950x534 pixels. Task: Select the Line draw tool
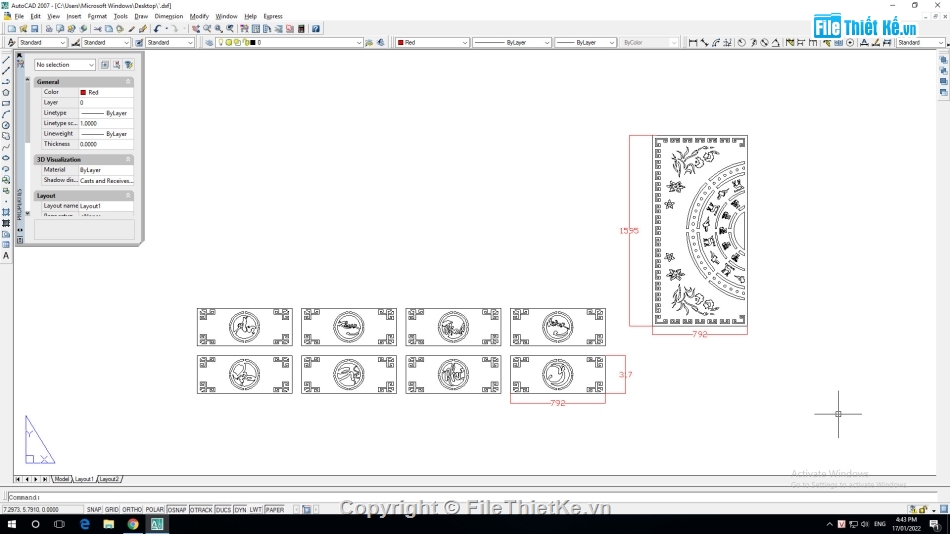coord(6,60)
